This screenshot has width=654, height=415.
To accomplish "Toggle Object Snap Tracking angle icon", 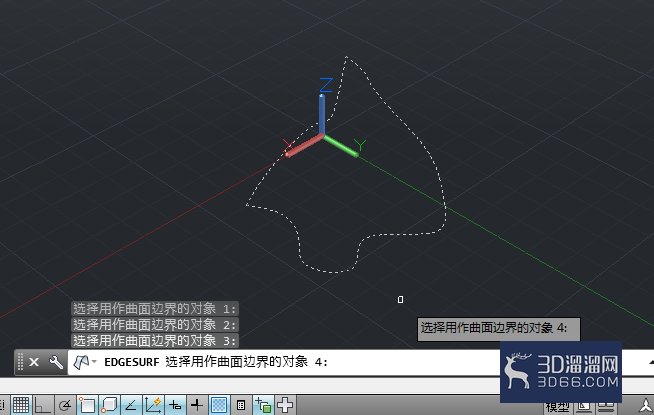I will coord(131,405).
